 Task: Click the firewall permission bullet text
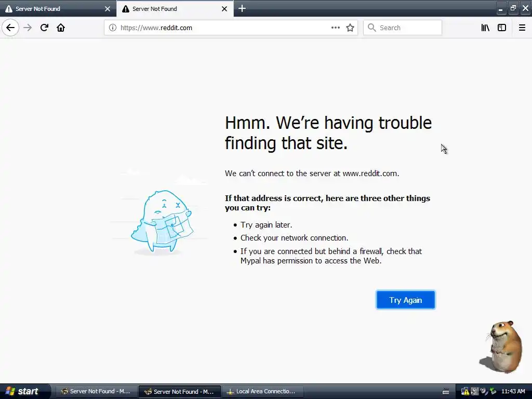(x=331, y=256)
